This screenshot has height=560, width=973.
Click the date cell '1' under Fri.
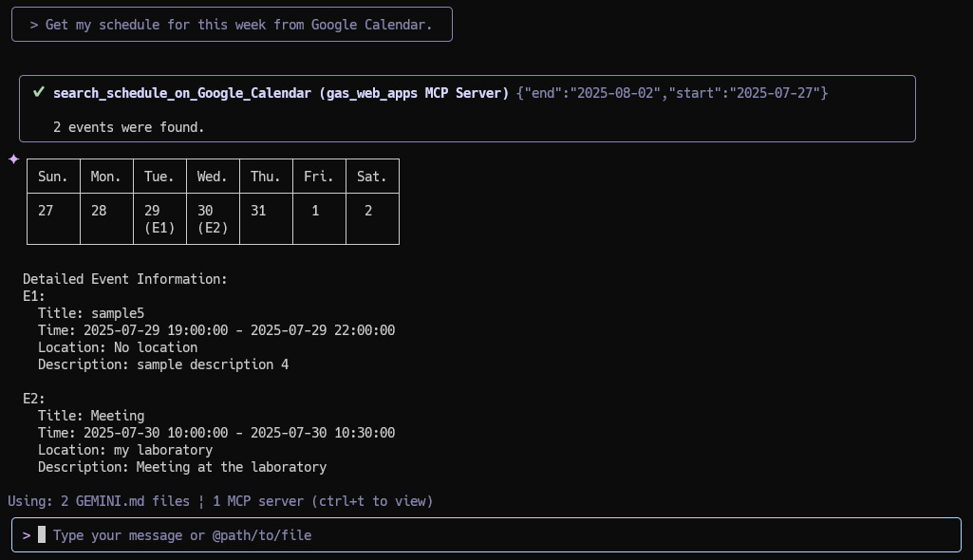319,218
